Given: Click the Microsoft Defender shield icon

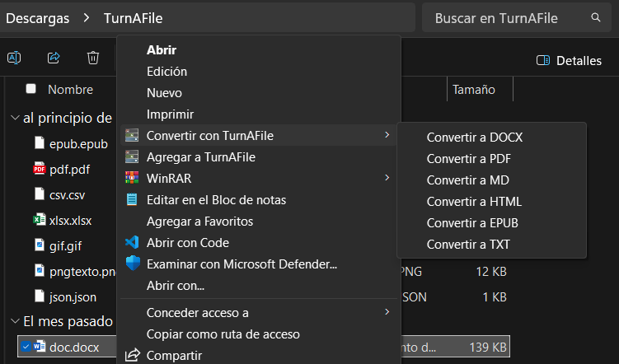Looking at the screenshot, I should 133,263.
